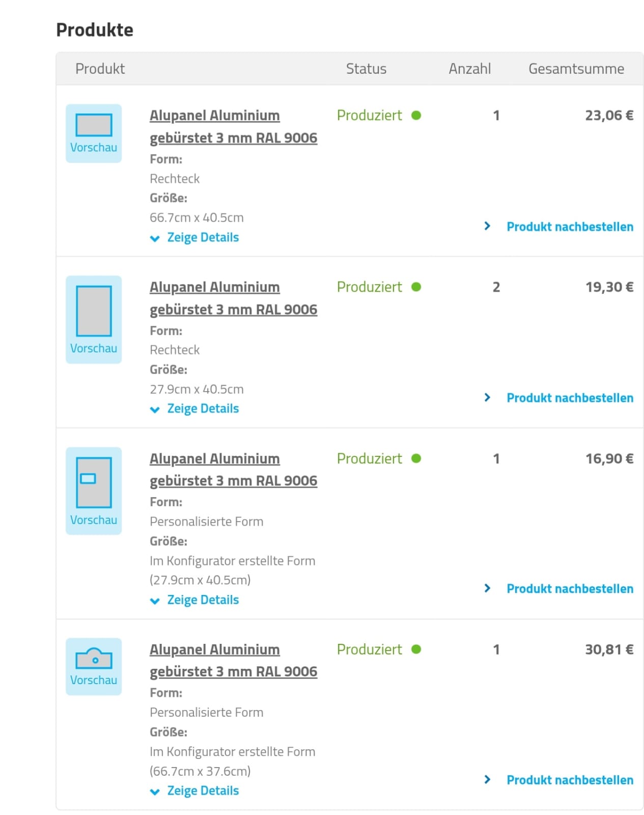Expand Zeige Details for the 16,90 € product
644x815 pixels.
203,600
